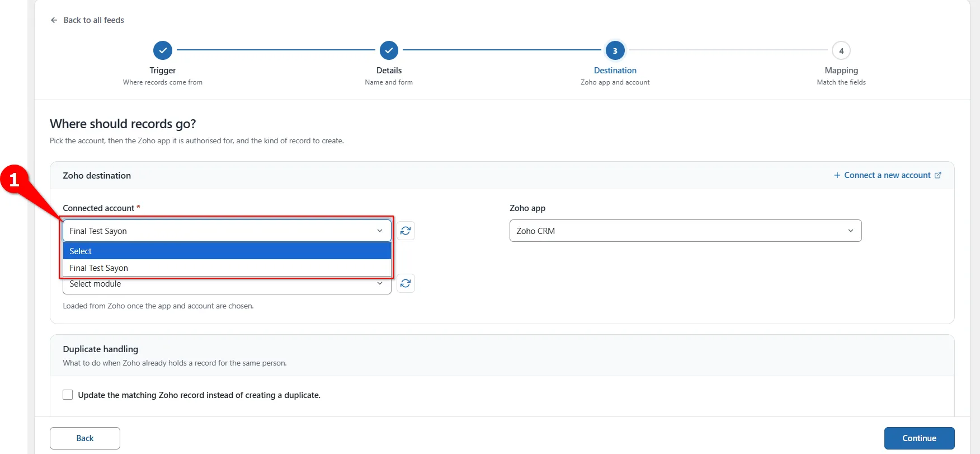980x454 pixels.
Task: Open the Select module dropdown
Action: tap(227, 285)
